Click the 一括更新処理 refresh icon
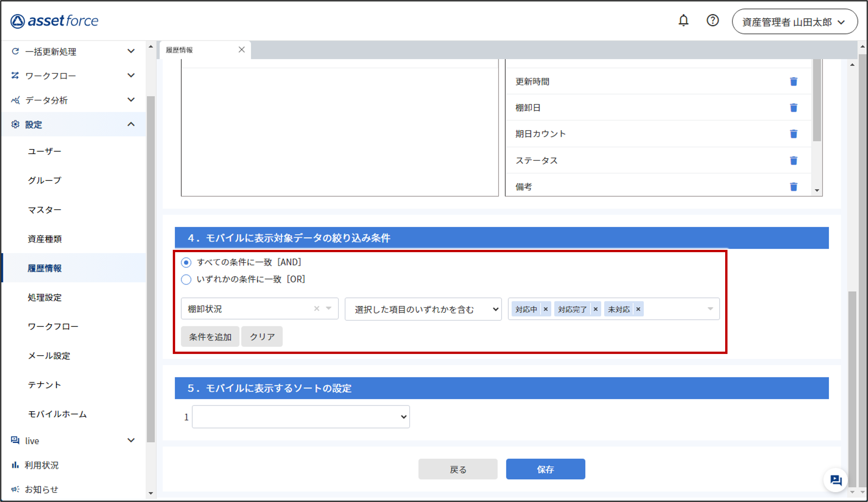This screenshot has width=868, height=502. (x=15, y=51)
